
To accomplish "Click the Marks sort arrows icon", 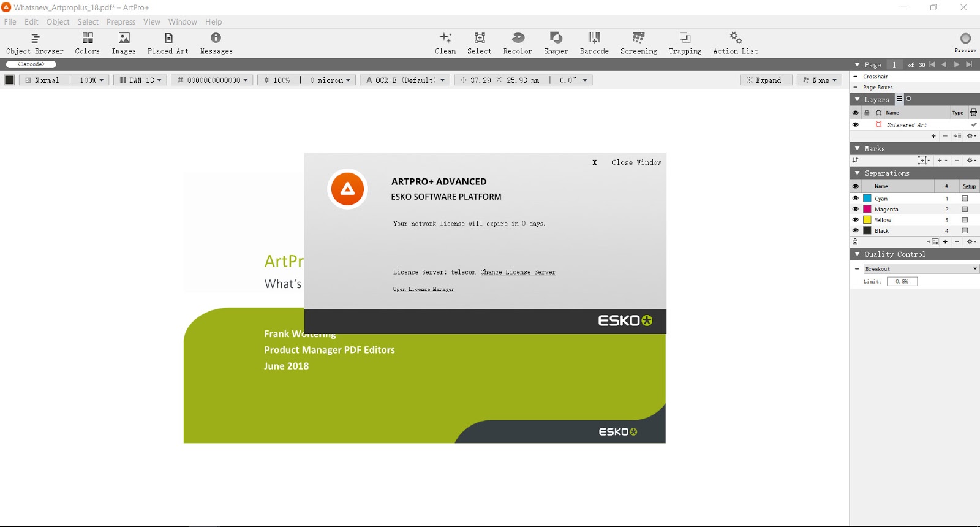I will (856, 161).
